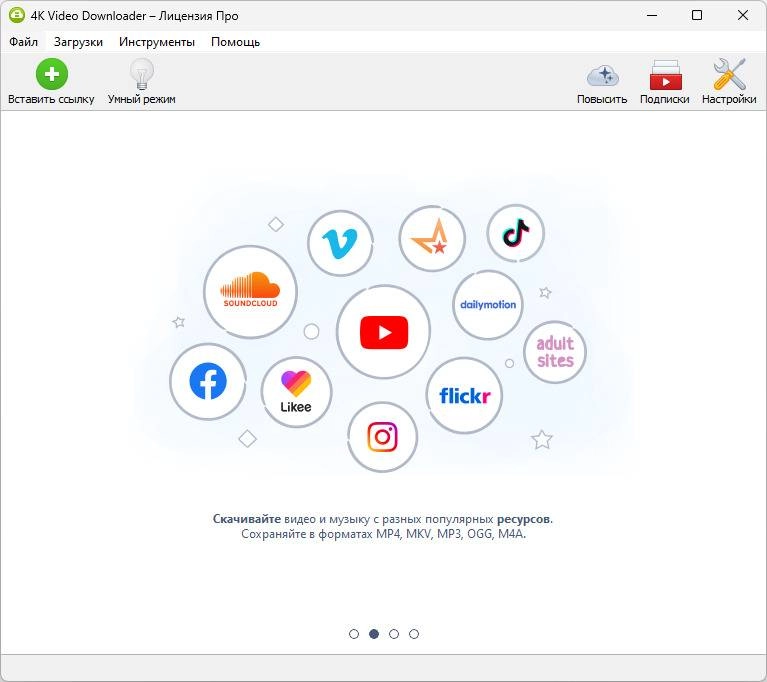Click the YouTube logo circle
This screenshot has height=682, width=767.
(384, 332)
